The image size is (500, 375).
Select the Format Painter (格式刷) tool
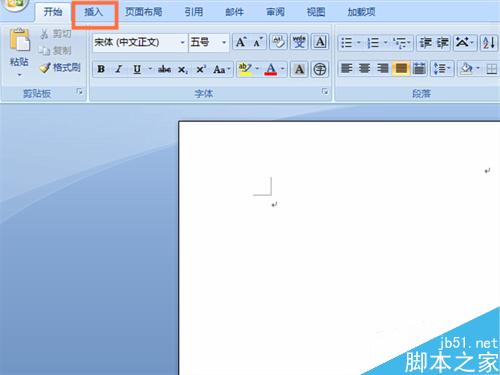pos(60,68)
